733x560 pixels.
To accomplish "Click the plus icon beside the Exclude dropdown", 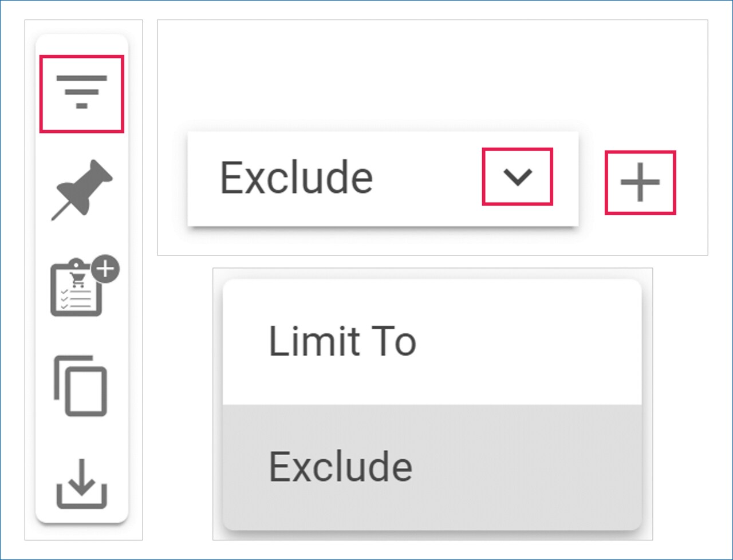I will [x=640, y=183].
